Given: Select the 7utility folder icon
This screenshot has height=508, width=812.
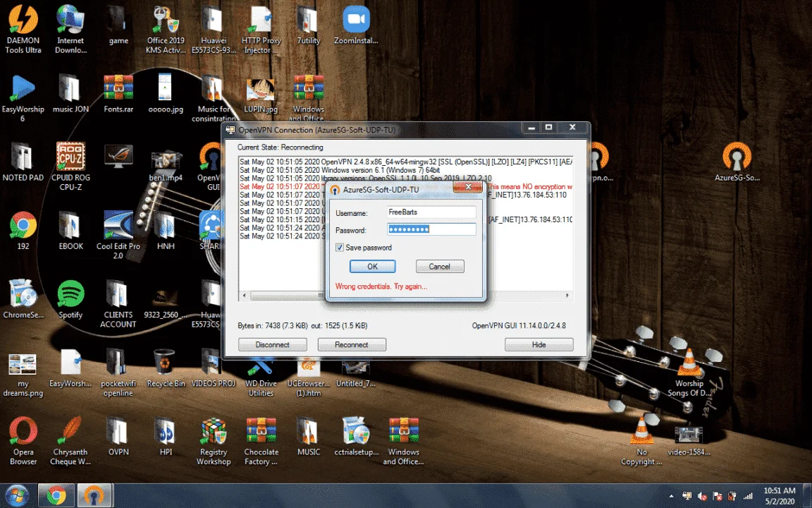Looking at the screenshot, I should point(309,25).
